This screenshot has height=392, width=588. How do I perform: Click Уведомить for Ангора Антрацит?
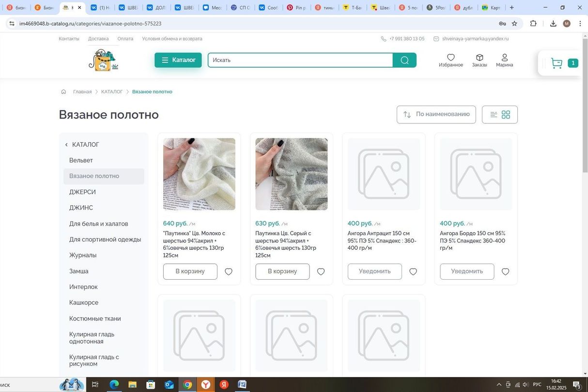coord(375,271)
